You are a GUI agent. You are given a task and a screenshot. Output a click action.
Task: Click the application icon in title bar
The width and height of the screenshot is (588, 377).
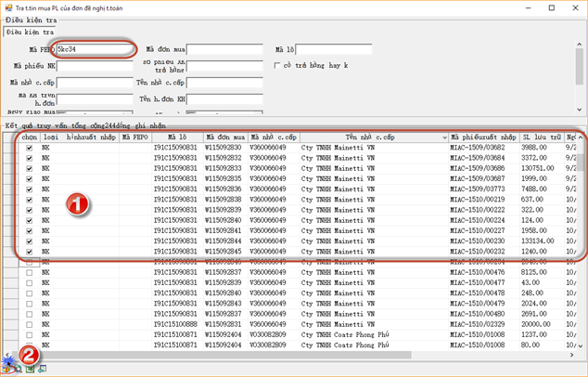pyautogui.click(x=8, y=7)
